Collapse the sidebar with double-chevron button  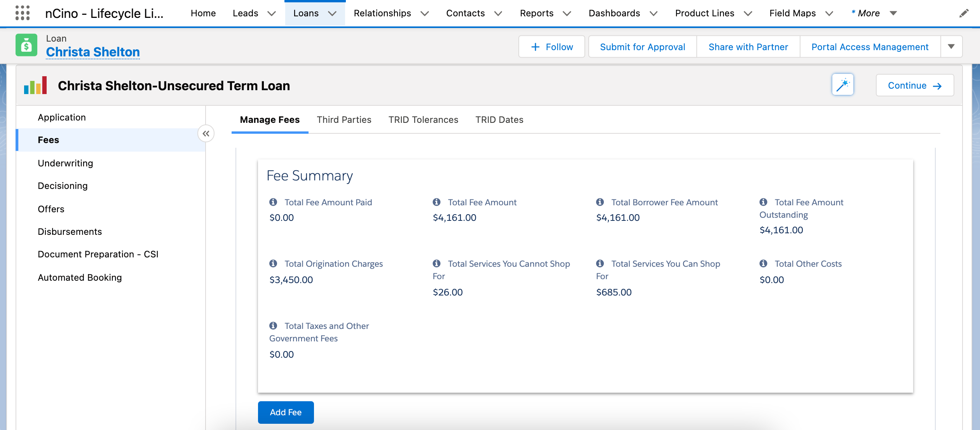(x=206, y=134)
